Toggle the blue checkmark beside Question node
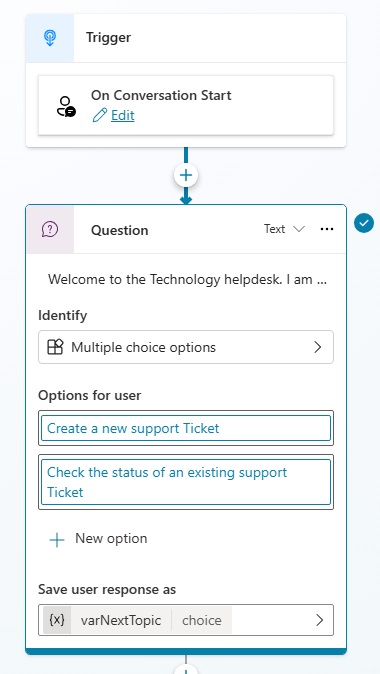This screenshot has height=674, width=380. (364, 223)
